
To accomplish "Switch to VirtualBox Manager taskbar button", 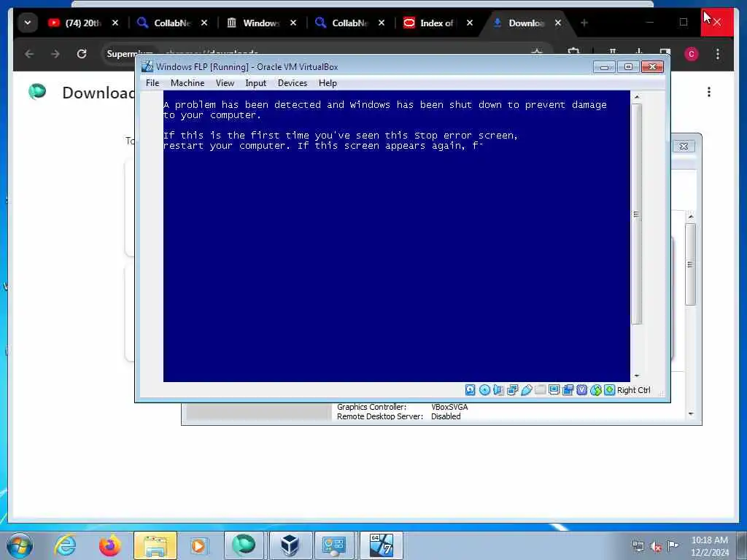I will point(289,545).
